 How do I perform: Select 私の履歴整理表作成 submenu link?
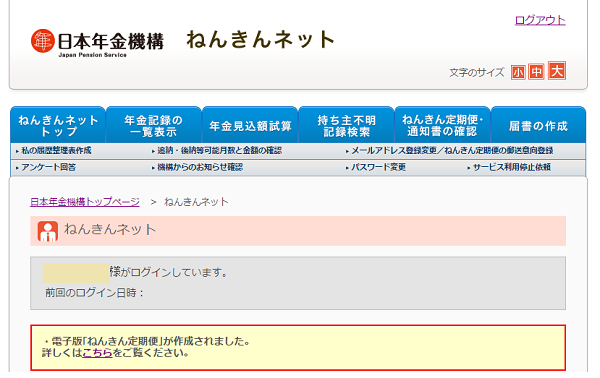(x=56, y=150)
